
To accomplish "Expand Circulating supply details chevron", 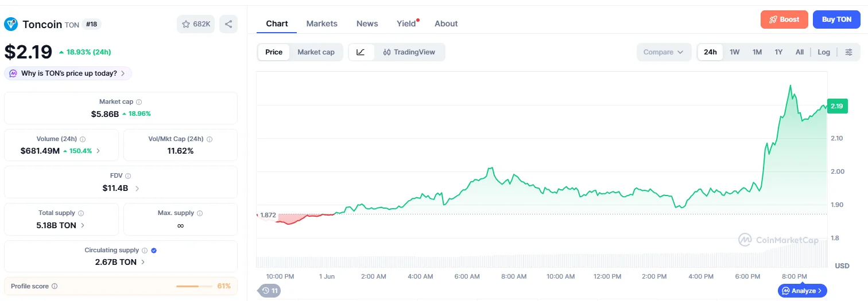I will click(x=143, y=262).
